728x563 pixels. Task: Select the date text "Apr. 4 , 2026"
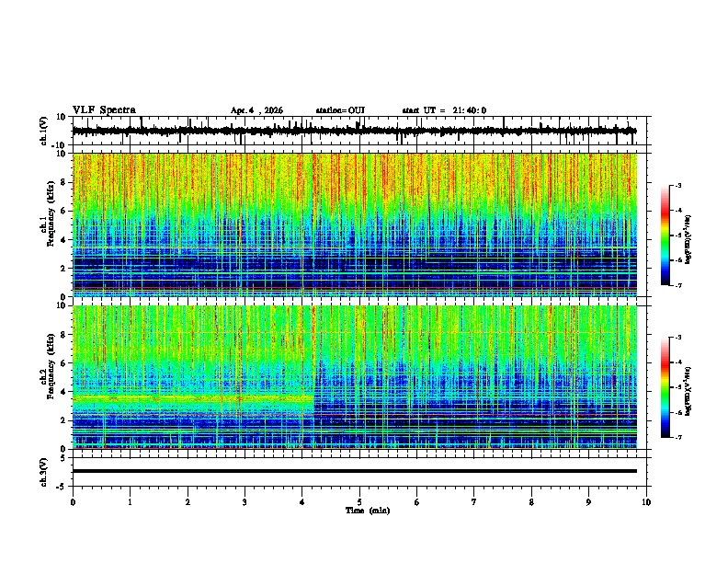(256, 110)
